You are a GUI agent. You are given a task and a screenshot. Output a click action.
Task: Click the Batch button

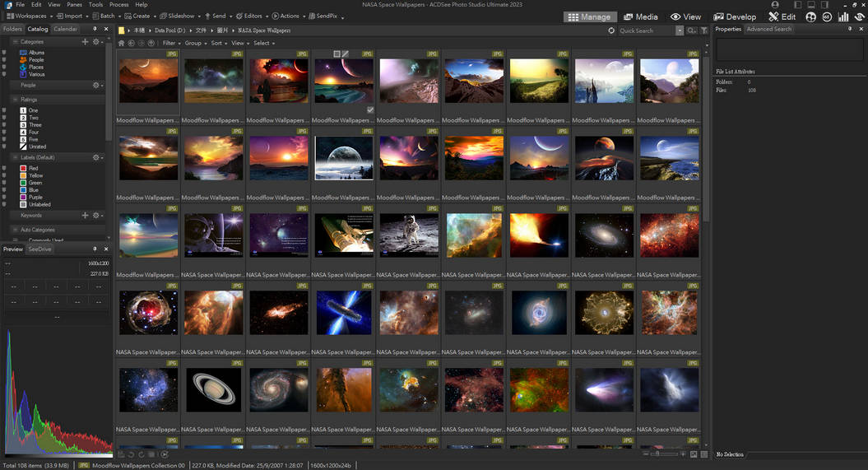[104, 16]
